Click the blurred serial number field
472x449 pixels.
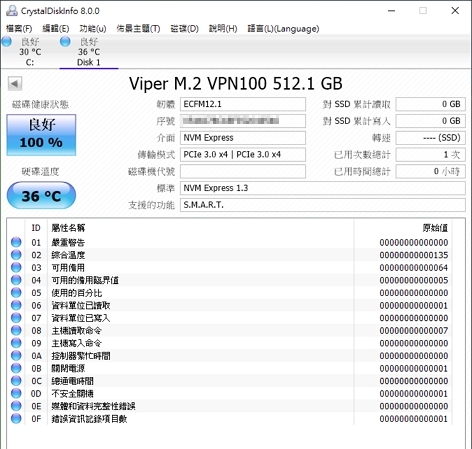[243, 121]
